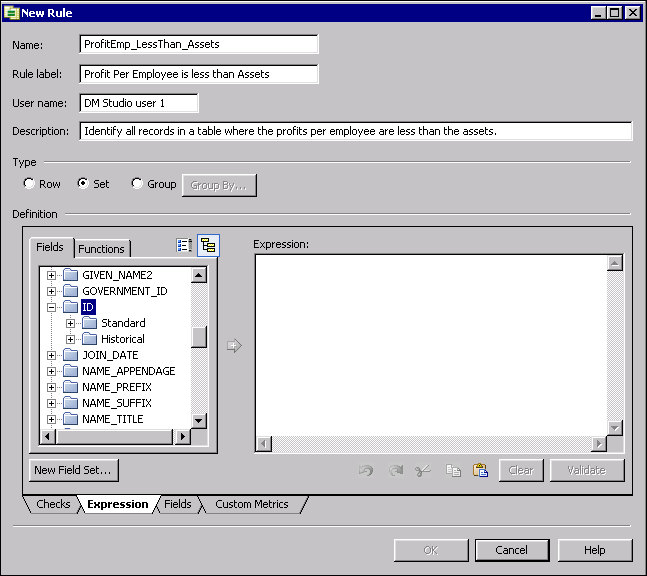This screenshot has width=647, height=576.
Task: Switch to the Functions tab
Action: [x=101, y=249]
